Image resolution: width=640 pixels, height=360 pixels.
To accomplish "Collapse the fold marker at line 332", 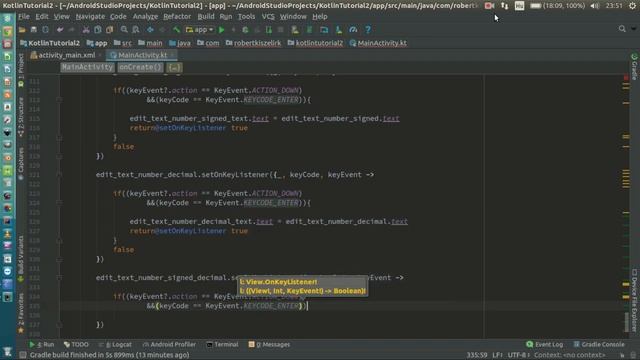I will click(x=59, y=278).
